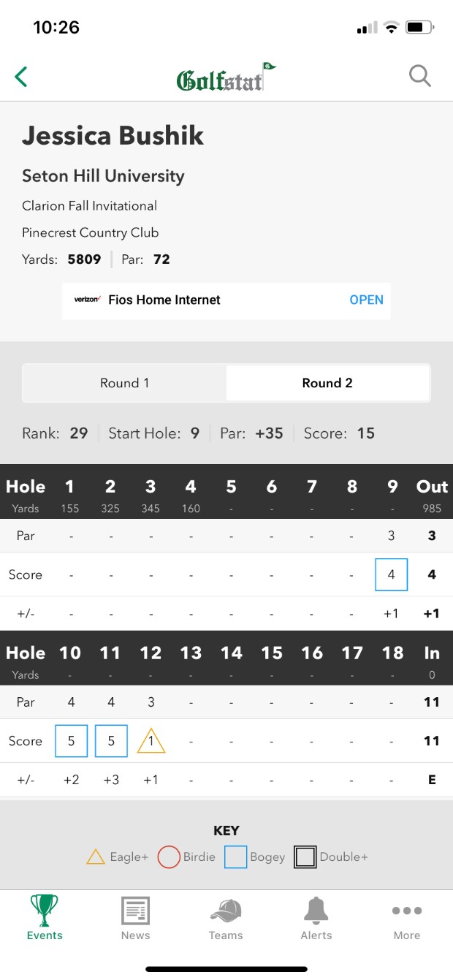Tap OPEN on the Verizon ad
The width and height of the screenshot is (453, 980).
pyautogui.click(x=366, y=300)
